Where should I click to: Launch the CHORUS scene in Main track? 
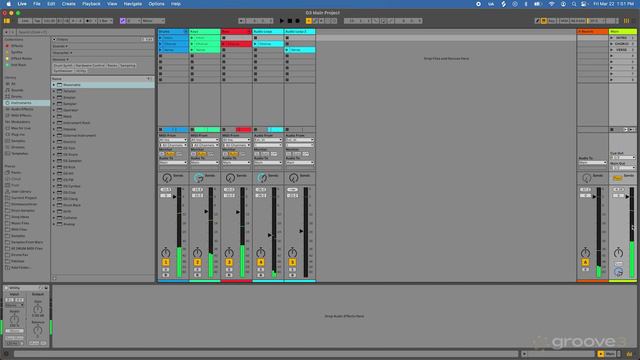tap(612, 44)
